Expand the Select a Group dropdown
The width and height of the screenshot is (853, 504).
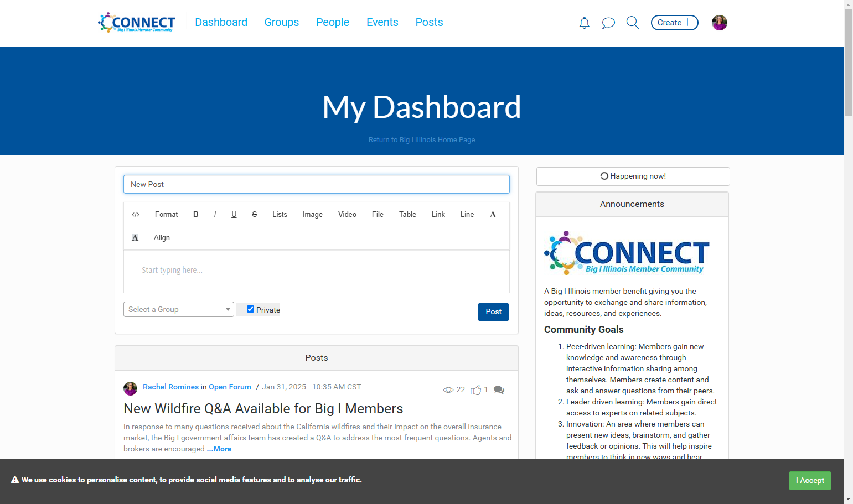point(179,309)
